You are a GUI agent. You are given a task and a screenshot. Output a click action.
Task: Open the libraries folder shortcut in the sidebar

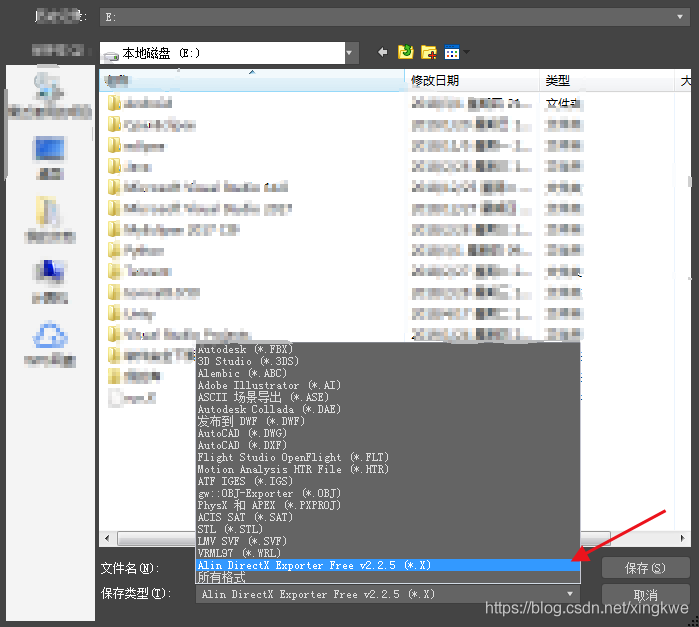[49, 220]
